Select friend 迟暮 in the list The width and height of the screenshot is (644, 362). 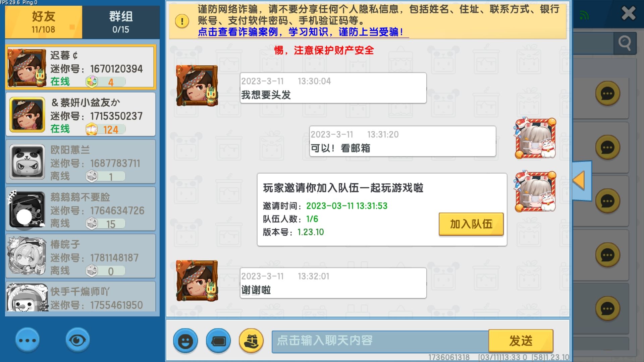pyautogui.click(x=80, y=67)
